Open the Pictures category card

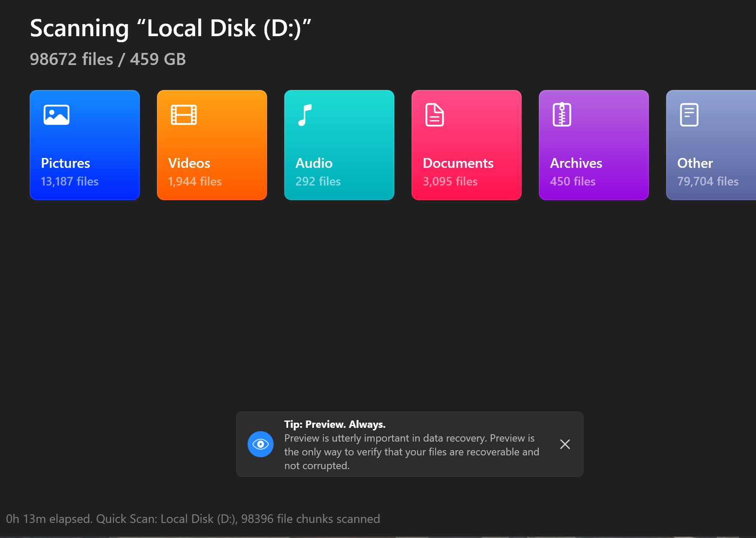(x=85, y=145)
